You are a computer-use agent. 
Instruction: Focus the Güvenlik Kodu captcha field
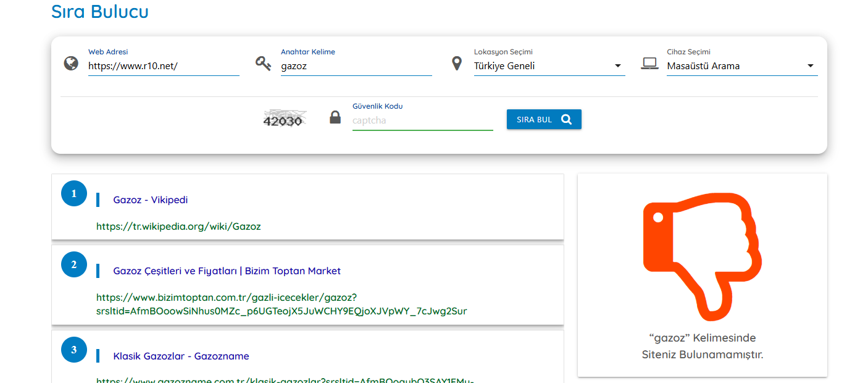pyautogui.click(x=423, y=120)
